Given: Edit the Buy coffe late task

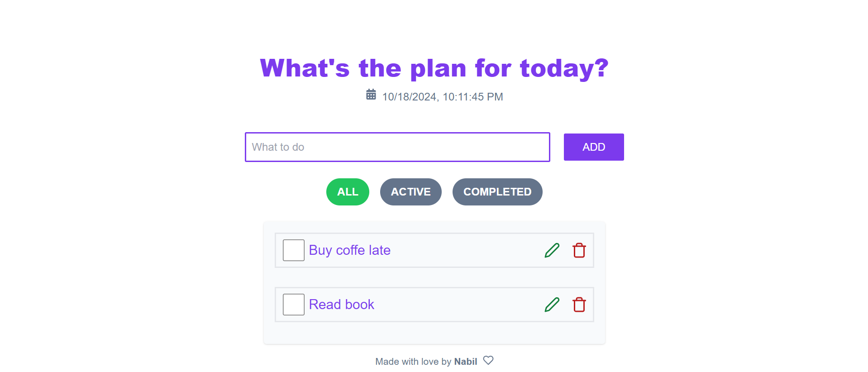Looking at the screenshot, I should tap(552, 250).
